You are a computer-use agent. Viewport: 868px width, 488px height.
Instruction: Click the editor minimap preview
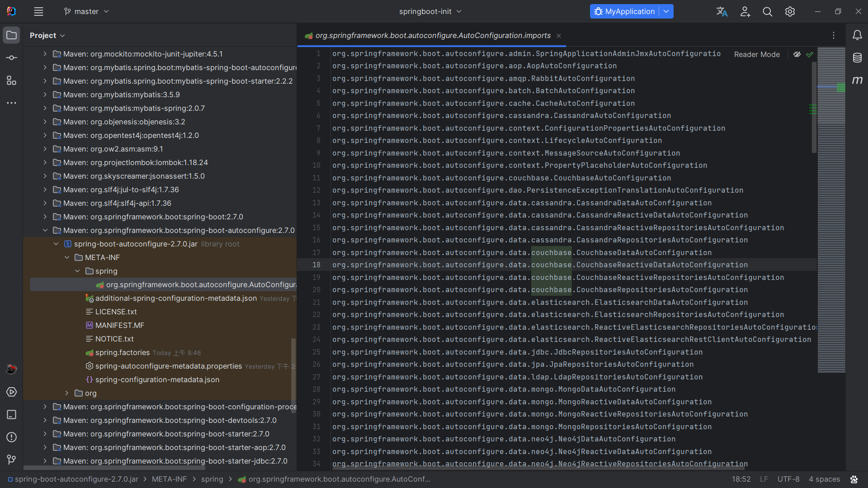pyautogui.click(x=831, y=210)
